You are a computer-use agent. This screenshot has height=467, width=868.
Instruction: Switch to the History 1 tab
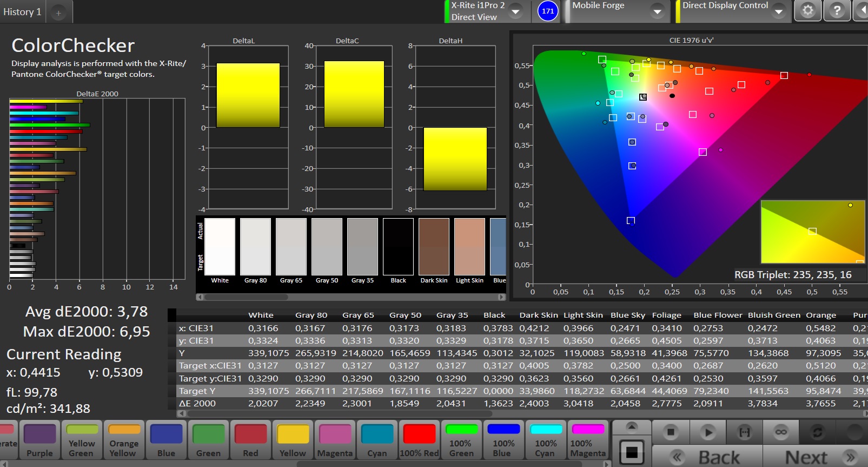(22, 12)
